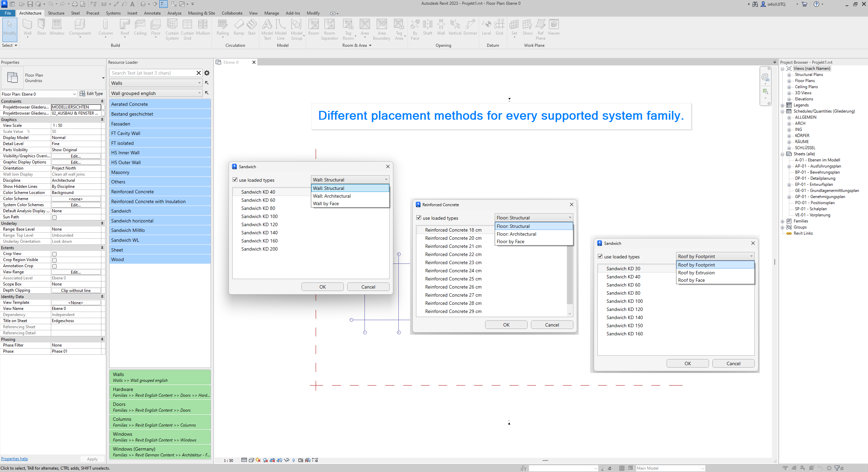Open the Walls category dropdown

156,83
